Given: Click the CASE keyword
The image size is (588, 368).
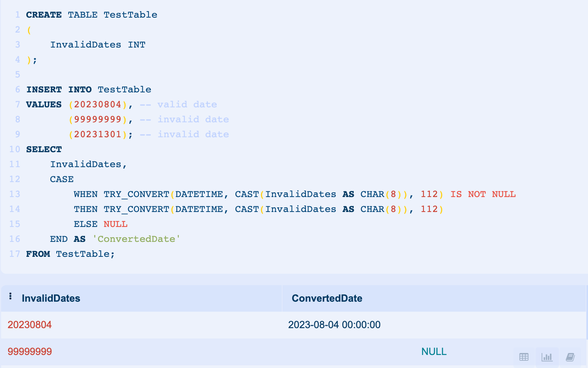Looking at the screenshot, I should 62,179.
